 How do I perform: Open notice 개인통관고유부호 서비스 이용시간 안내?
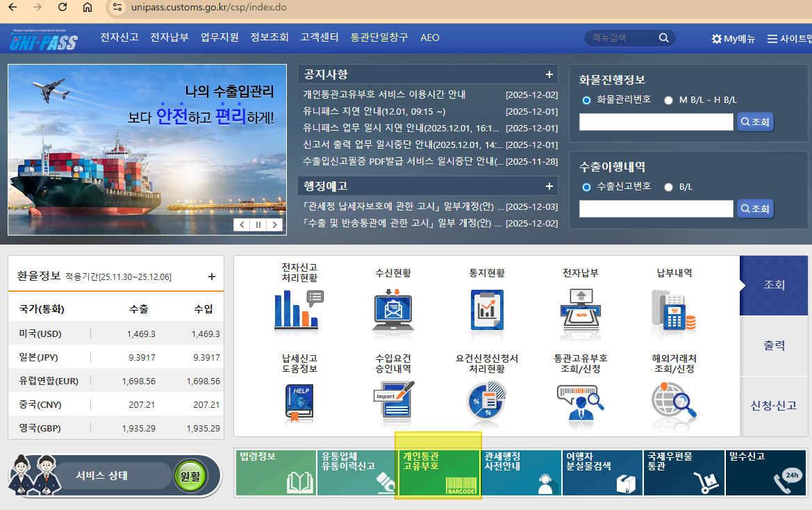tap(384, 94)
